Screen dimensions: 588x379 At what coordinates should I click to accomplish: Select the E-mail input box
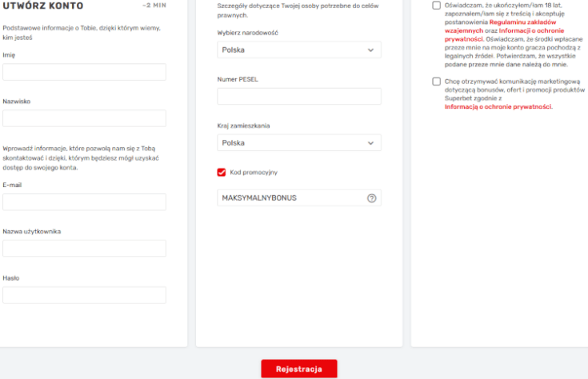[84, 202]
